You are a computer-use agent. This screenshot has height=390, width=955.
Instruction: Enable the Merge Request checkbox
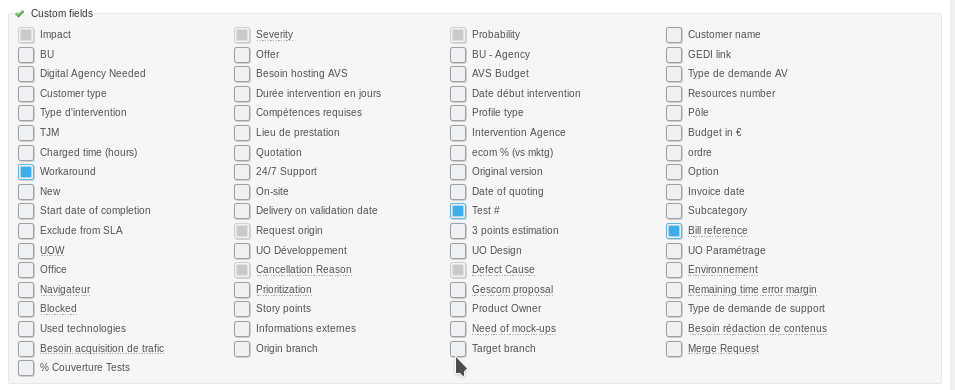click(674, 349)
